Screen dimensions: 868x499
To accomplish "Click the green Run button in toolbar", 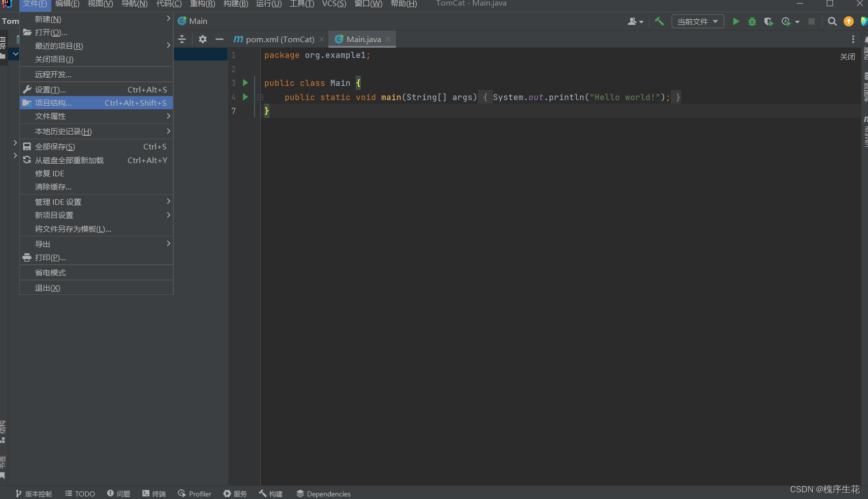I will (x=735, y=21).
